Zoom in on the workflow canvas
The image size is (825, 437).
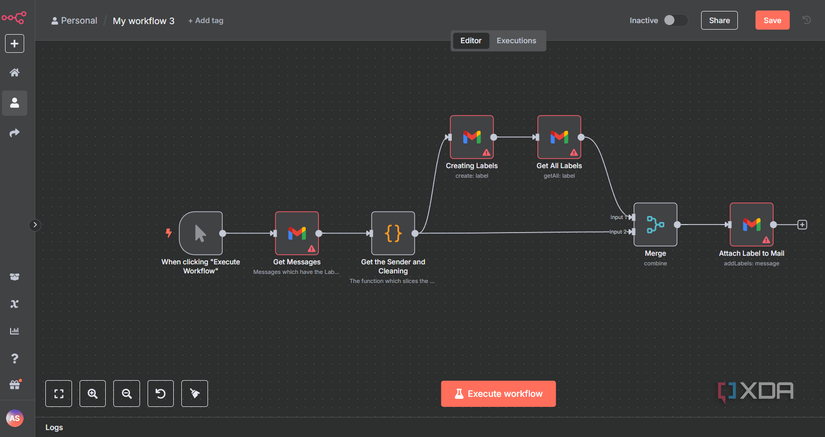[93, 393]
